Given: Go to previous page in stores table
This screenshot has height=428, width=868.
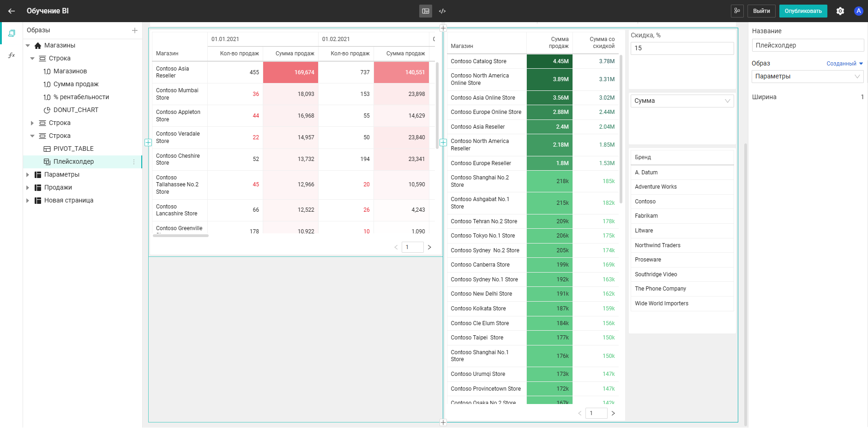Looking at the screenshot, I should [579, 413].
